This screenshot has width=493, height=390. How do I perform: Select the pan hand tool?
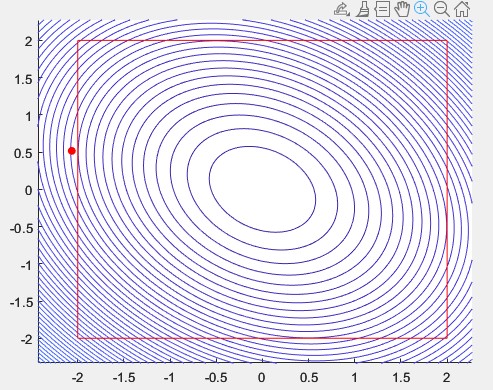tap(402, 9)
